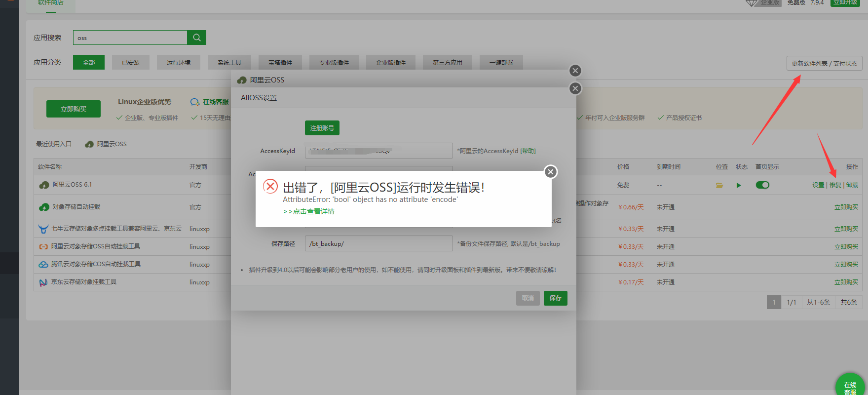Click the red error X icon
Viewport: 868px width, 395px height.
[x=270, y=186]
